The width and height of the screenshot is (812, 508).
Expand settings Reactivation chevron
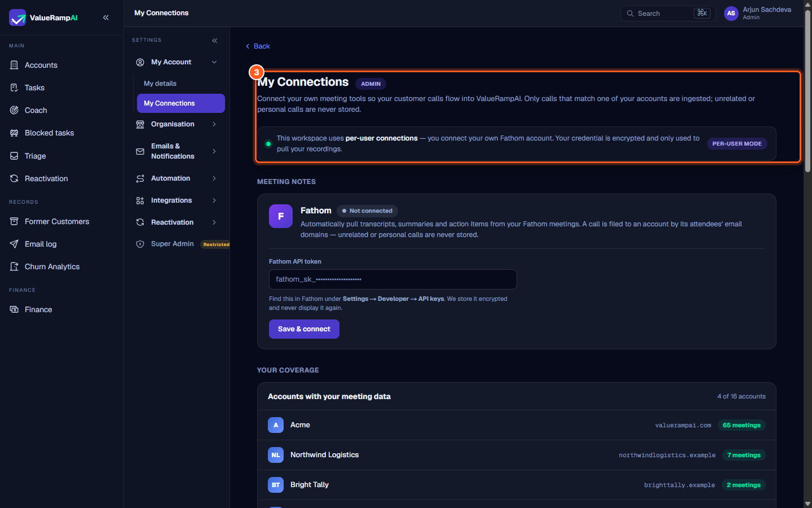214,222
